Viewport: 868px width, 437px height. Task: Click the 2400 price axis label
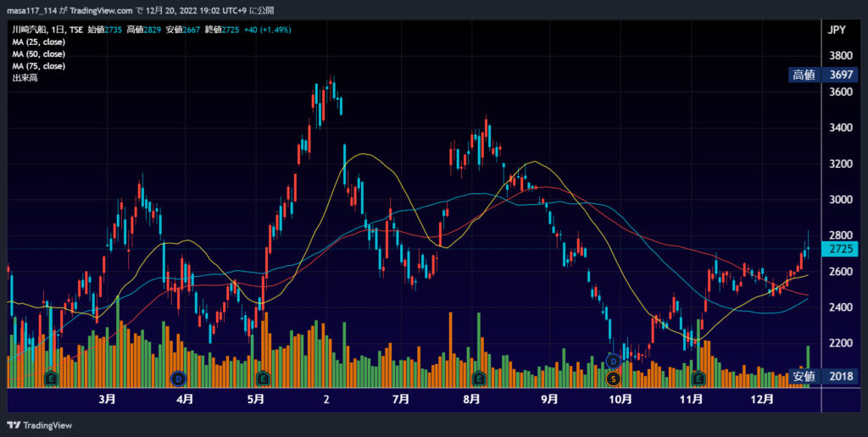[x=841, y=307]
